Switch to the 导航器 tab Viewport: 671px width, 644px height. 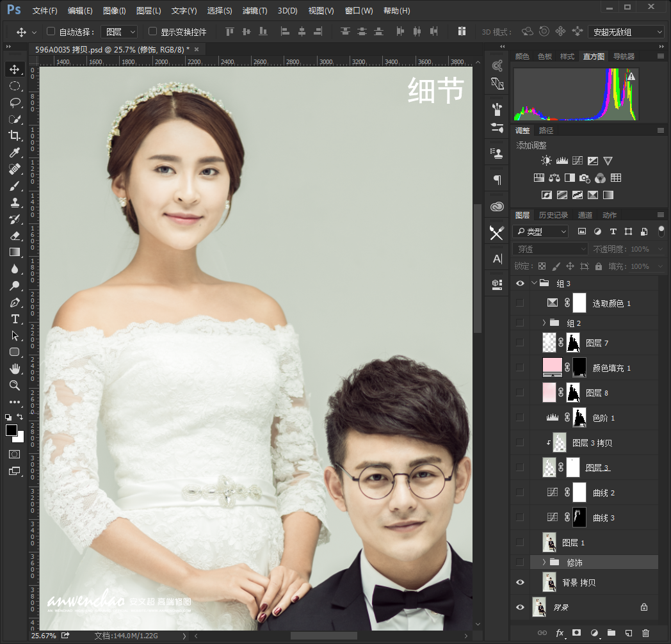(x=624, y=56)
